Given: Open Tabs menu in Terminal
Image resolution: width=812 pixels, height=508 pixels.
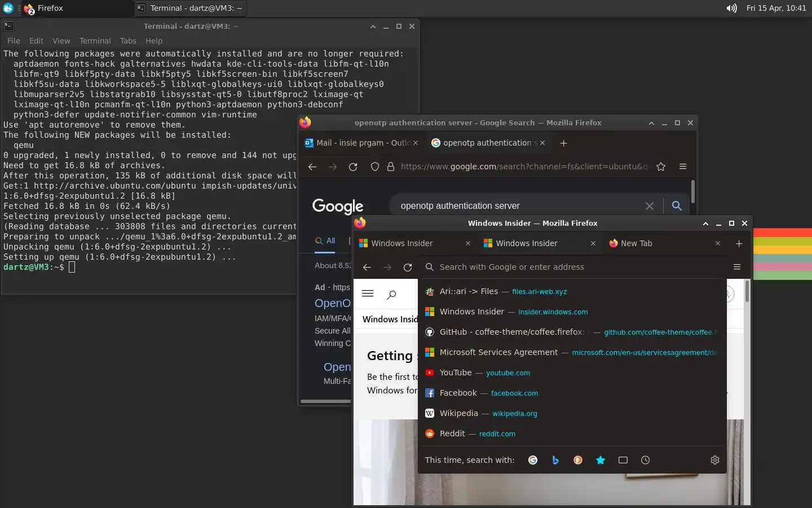Looking at the screenshot, I should click(x=128, y=41).
